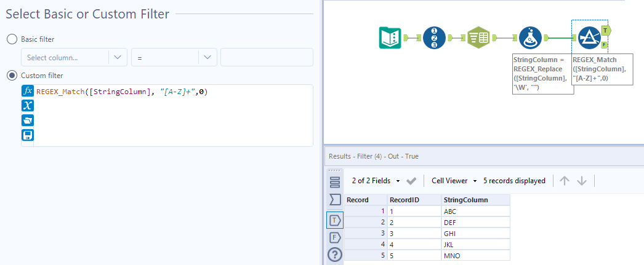Click the Filter tool's green T output anchor

606,30
